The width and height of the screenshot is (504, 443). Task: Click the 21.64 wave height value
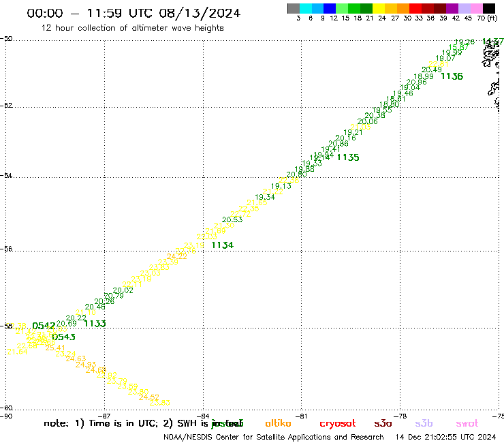[x=17, y=352]
